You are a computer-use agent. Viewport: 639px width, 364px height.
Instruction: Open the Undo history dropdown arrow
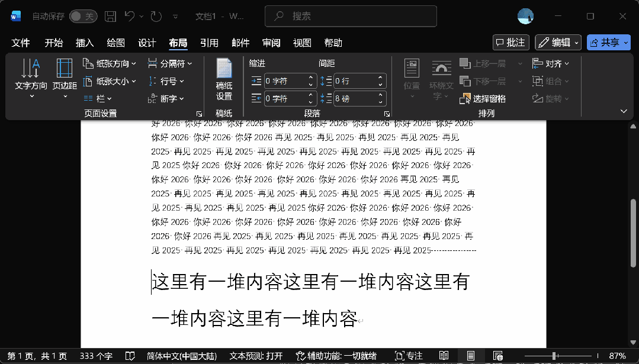pyautogui.click(x=142, y=17)
